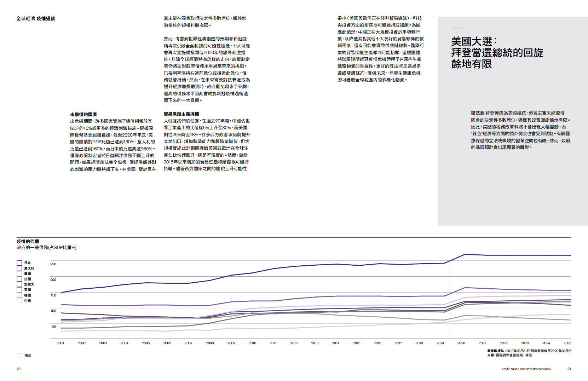
Task: Click the chart title 疫情的代價
Action: coord(28,241)
